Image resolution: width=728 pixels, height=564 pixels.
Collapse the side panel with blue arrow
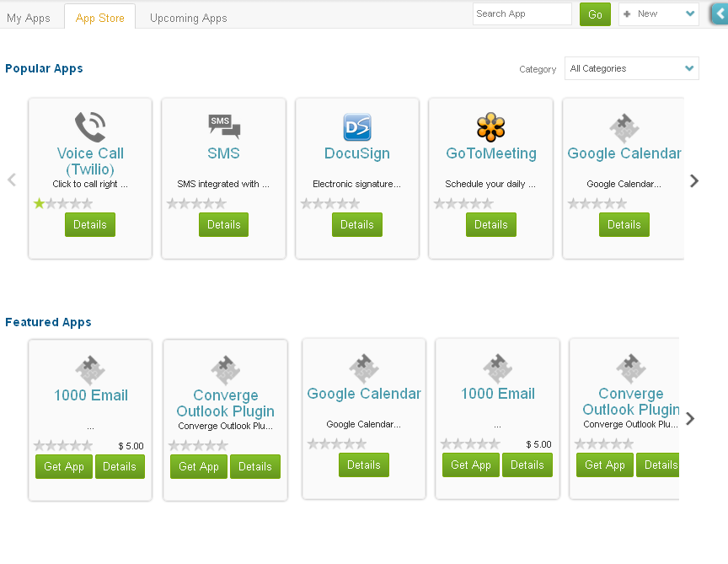[720, 14]
